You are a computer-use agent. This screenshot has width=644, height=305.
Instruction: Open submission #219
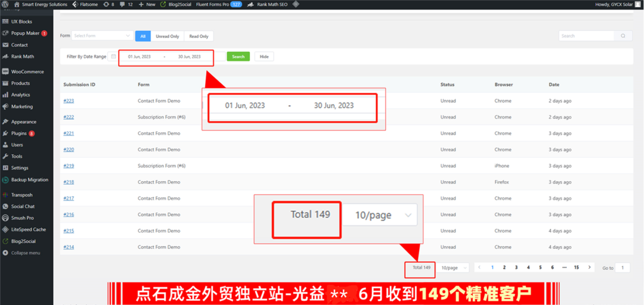(x=69, y=166)
